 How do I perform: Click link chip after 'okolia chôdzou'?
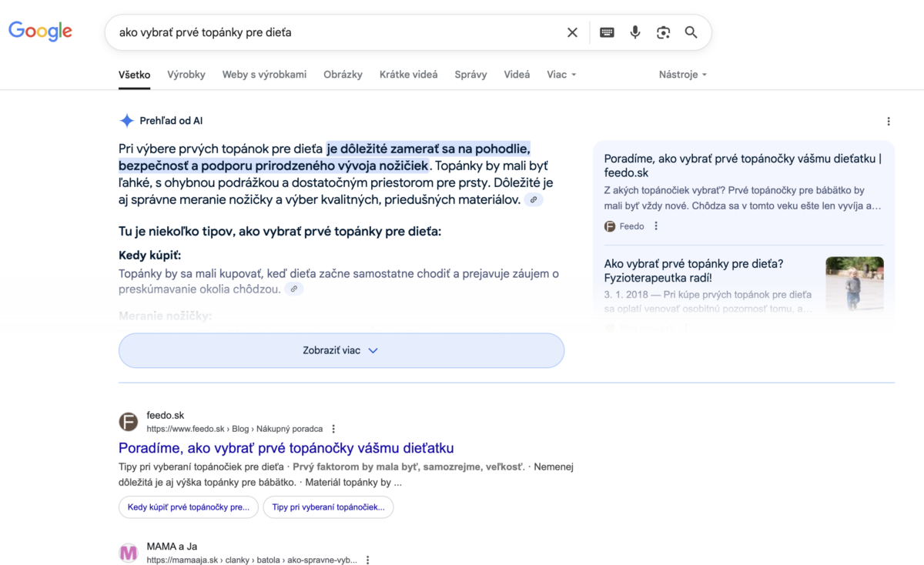point(294,289)
